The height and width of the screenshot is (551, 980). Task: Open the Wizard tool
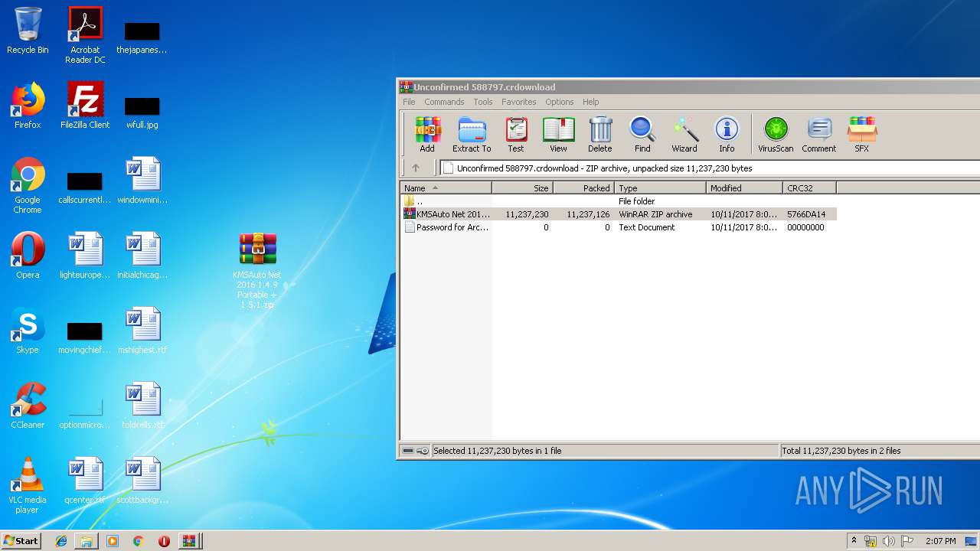684,135
